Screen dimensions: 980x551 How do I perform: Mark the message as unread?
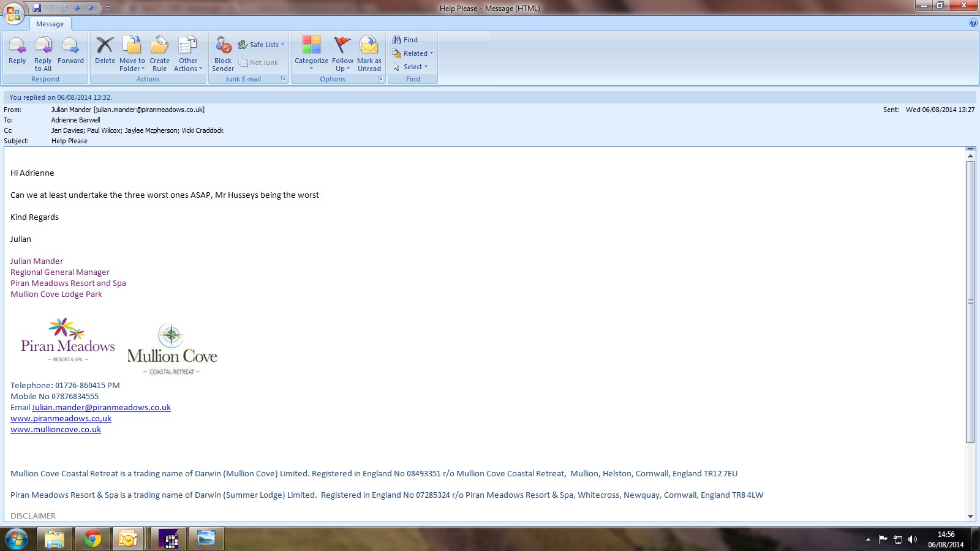coord(369,54)
